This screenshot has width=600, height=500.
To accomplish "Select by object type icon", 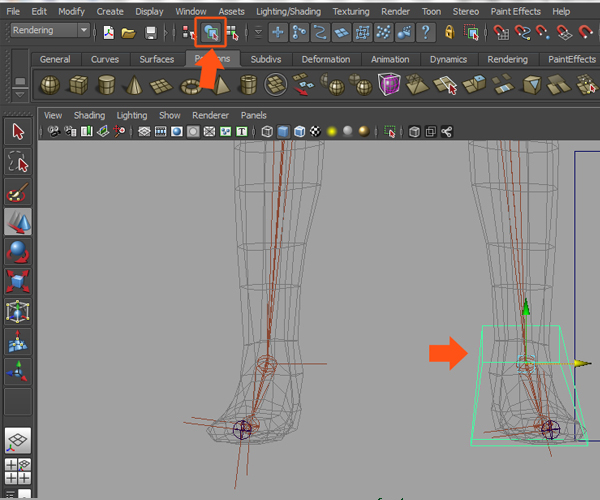I will click(x=211, y=33).
